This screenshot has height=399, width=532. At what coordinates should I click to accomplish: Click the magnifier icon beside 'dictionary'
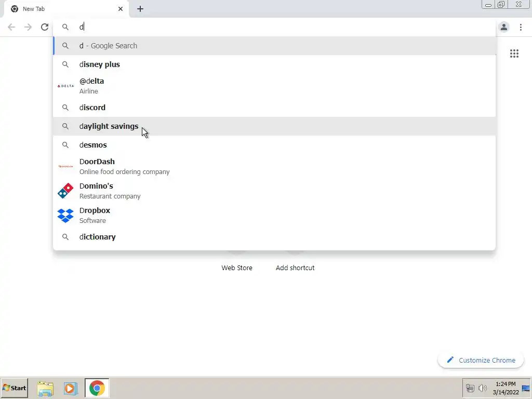click(x=65, y=237)
